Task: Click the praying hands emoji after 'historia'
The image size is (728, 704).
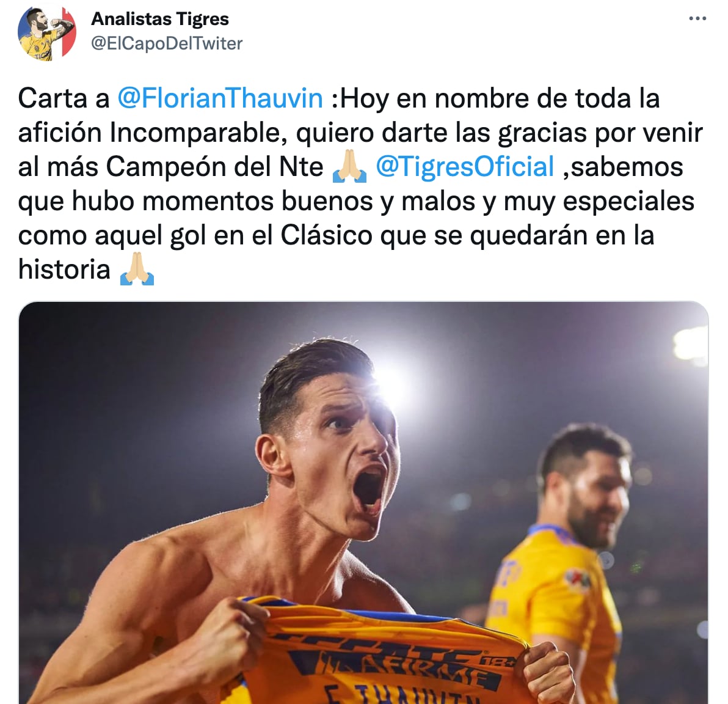Action: 137,269
